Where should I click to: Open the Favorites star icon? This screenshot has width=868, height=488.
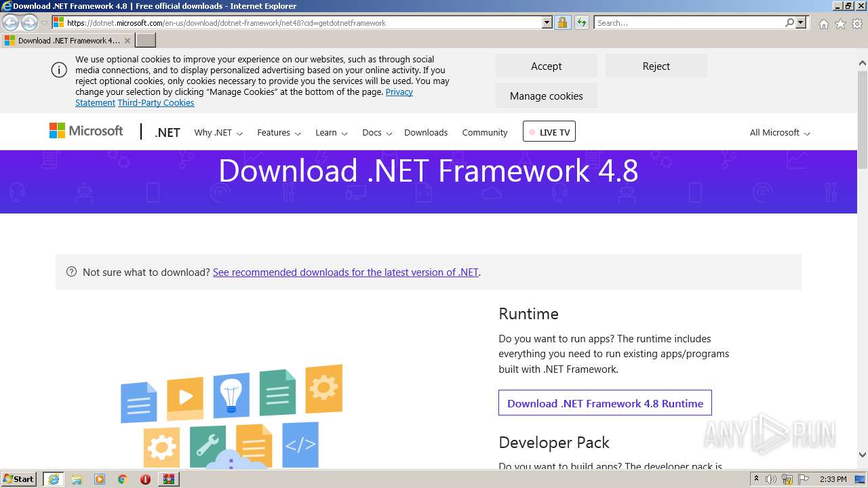pyautogui.click(x=840, y=24)
